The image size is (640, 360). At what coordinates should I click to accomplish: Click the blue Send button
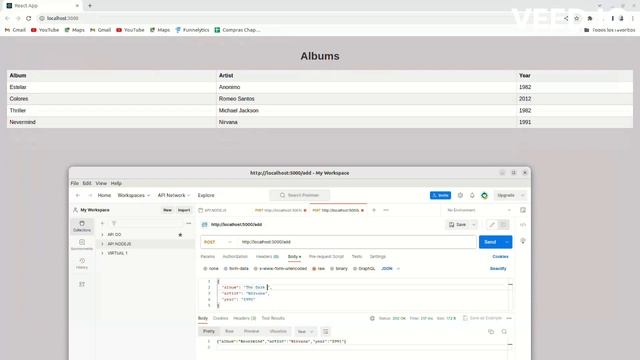tap(490, 242)
